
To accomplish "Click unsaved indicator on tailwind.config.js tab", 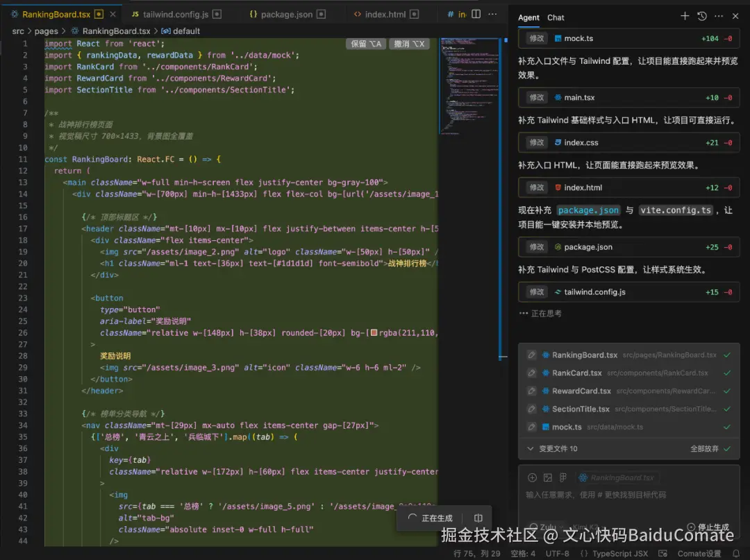I will coord(217,15).
